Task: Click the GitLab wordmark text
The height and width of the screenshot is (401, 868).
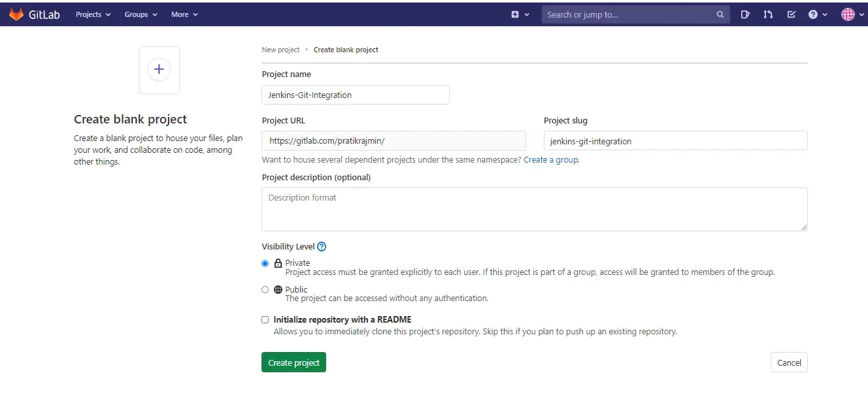Action: click(44, 14)
